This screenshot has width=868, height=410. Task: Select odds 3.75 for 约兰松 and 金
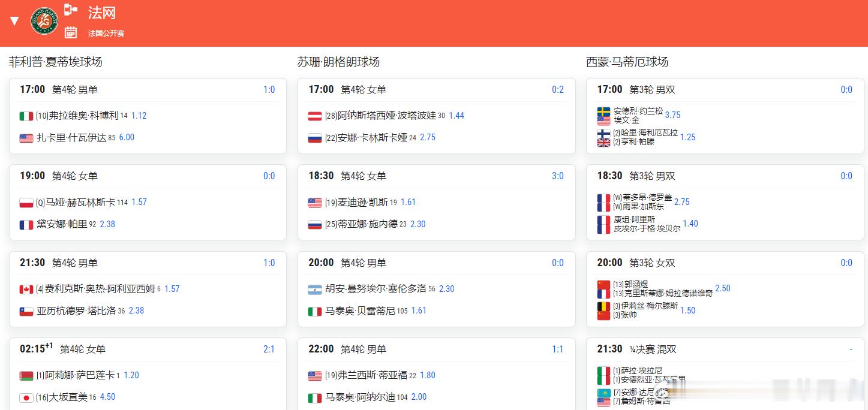[x=672, y=115]
